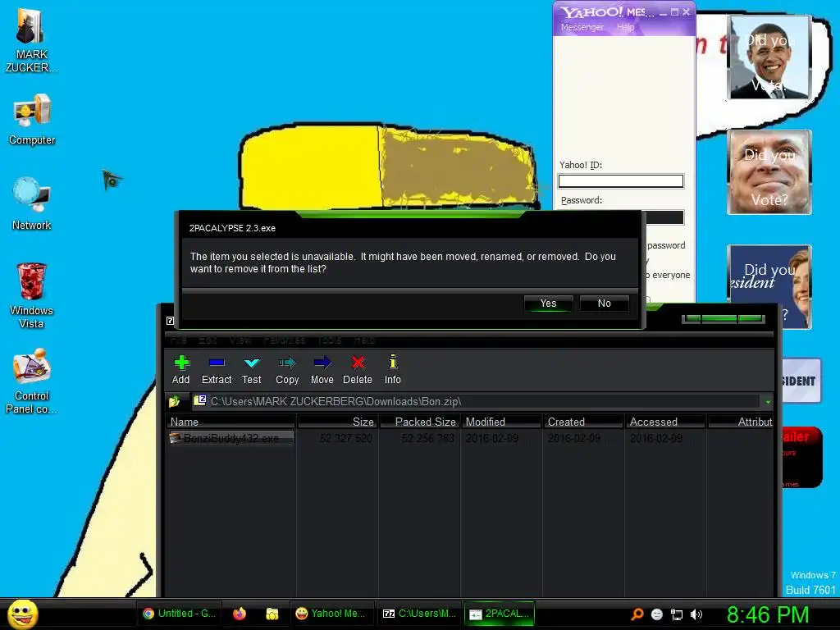Sort by the Accessed column header
Viewport: 840px width, 630px height.
(x=665, y=422)
